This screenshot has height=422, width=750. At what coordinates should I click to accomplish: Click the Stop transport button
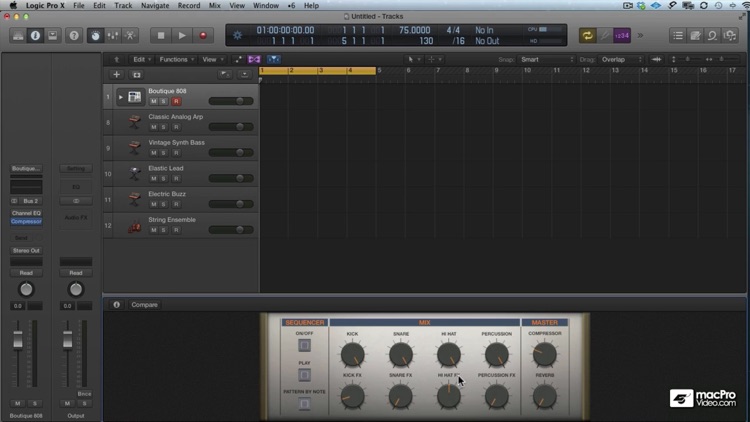[x=161, y=35]
